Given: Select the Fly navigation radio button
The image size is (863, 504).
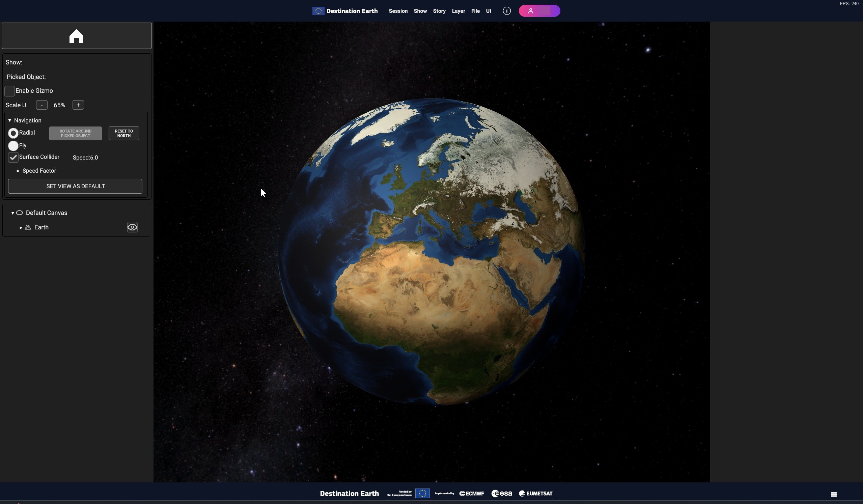Looking at the screenshot, I should click(13, 146).
